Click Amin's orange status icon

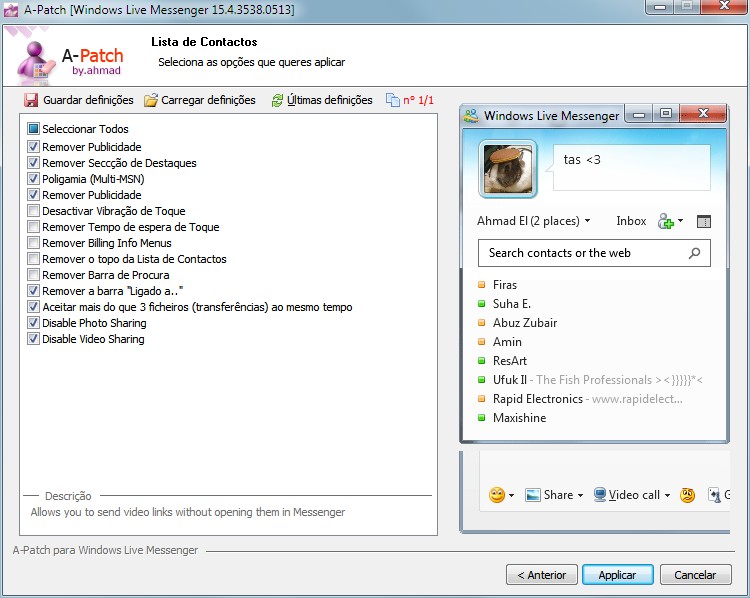point(482,342)
